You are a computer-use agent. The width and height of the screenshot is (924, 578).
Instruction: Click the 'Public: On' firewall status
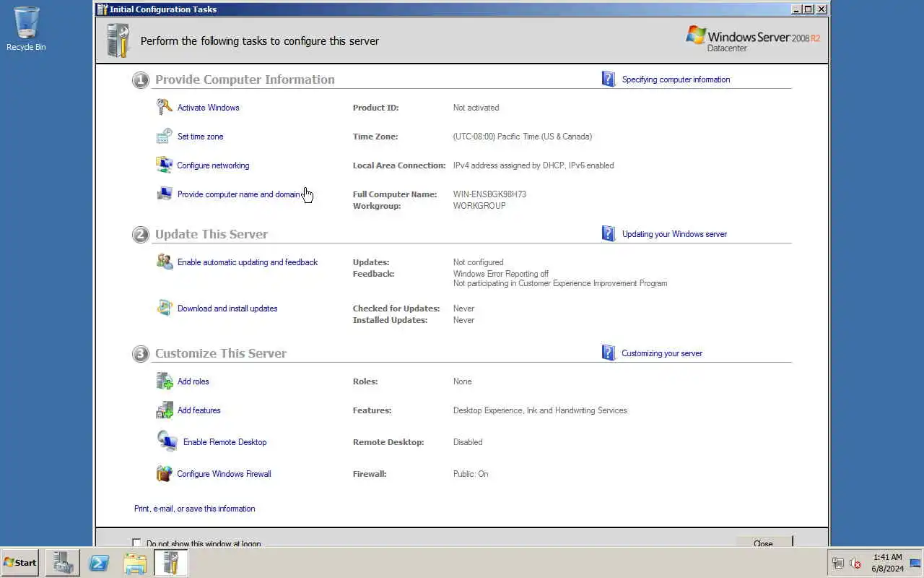[x=471, y=474]
